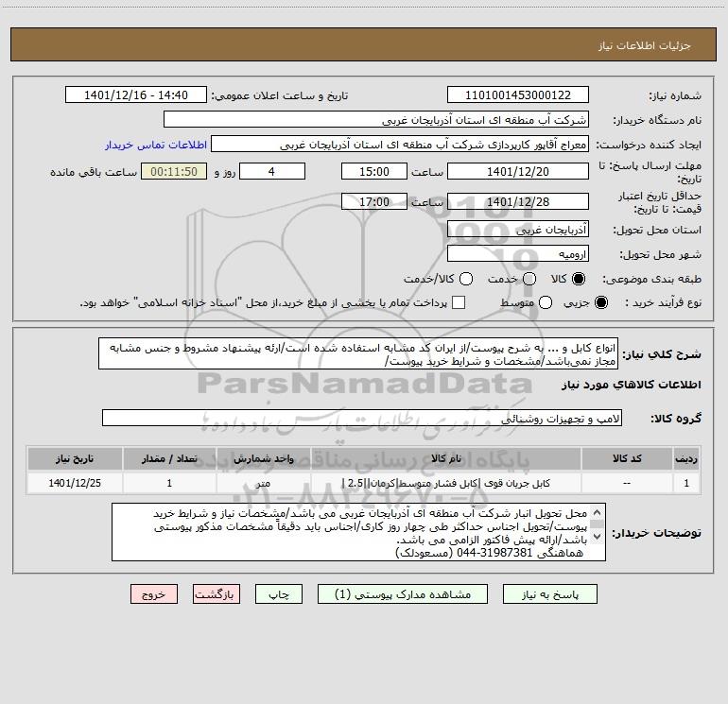Click the announcement date field 1401/12/16 - 14:40
Viewport: 728px width, 704px height.
click(x=136, y=95)
